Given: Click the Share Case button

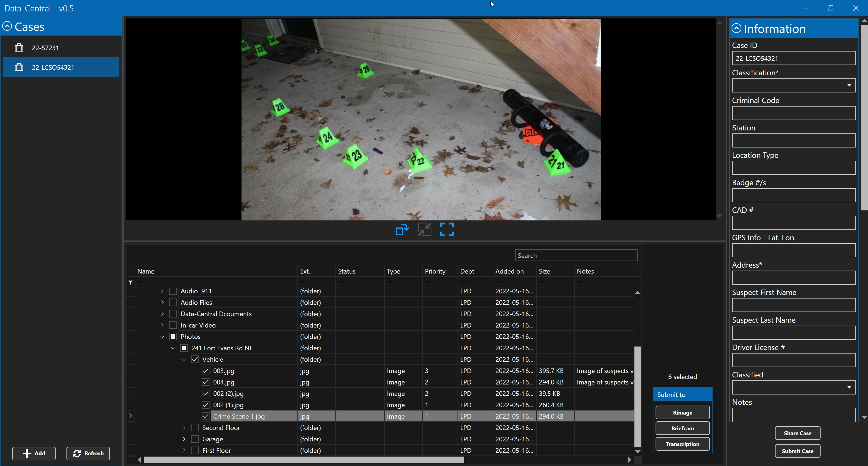Looking at the screenshot, I should coord(798,433).
